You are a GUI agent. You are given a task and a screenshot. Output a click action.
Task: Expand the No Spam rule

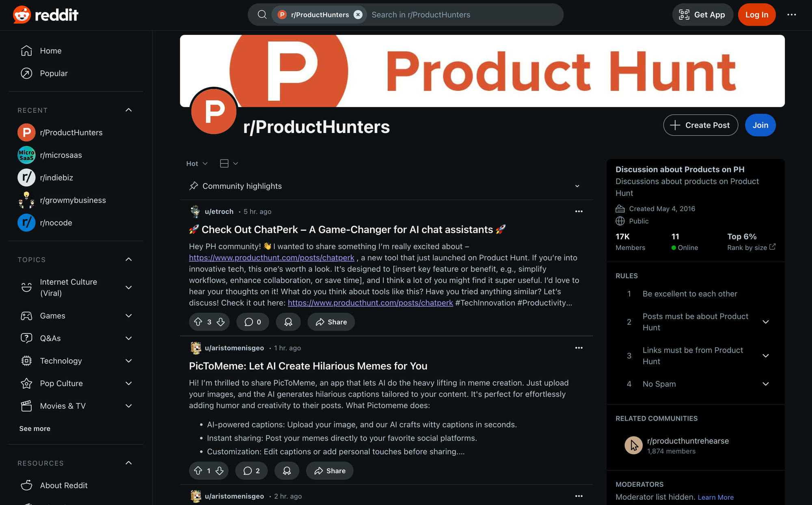coord(766,384)
